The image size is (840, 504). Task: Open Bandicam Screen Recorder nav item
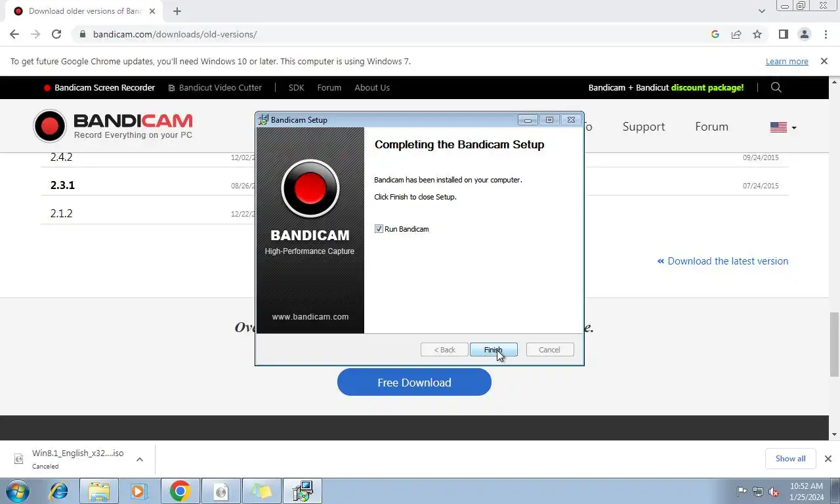[99, 87]
